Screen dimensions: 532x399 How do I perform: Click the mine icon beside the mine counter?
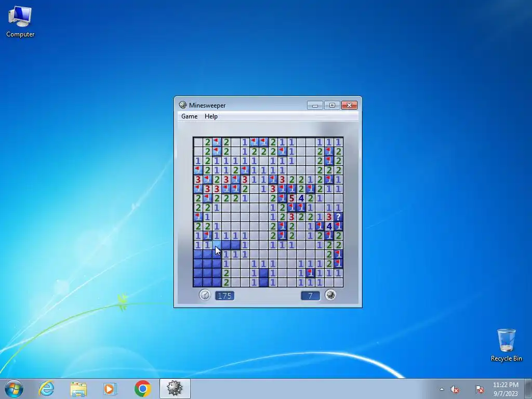click(330, 295)
